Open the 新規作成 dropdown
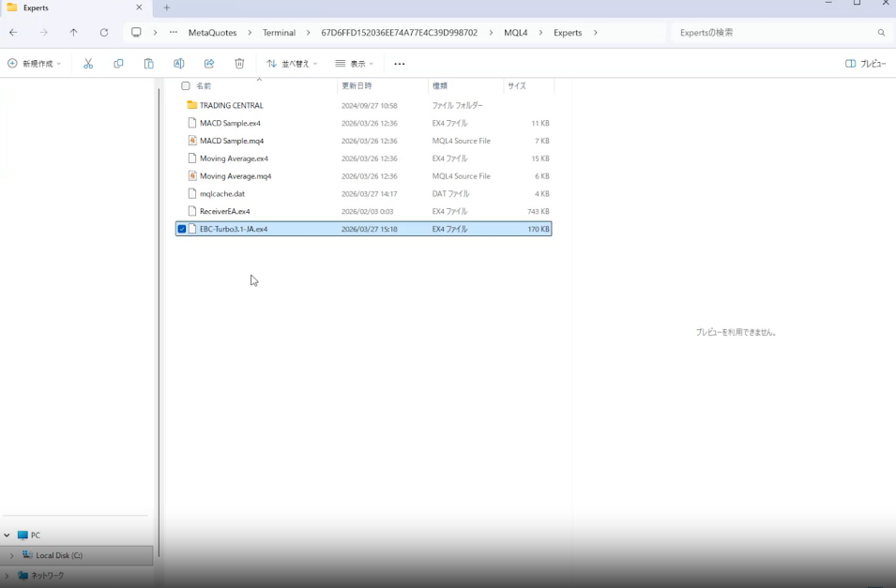Screen dimensions: 896x588 [x=35, y=64]
